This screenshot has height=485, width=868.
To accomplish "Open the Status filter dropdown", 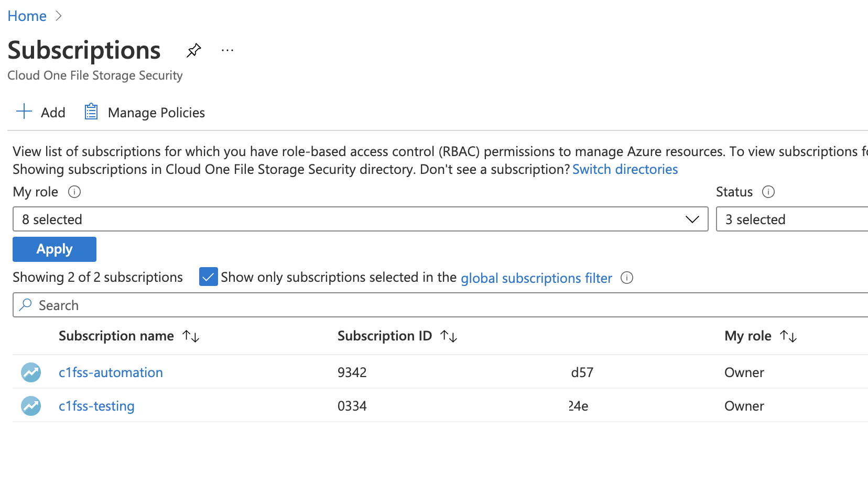I will click(791, 219).
